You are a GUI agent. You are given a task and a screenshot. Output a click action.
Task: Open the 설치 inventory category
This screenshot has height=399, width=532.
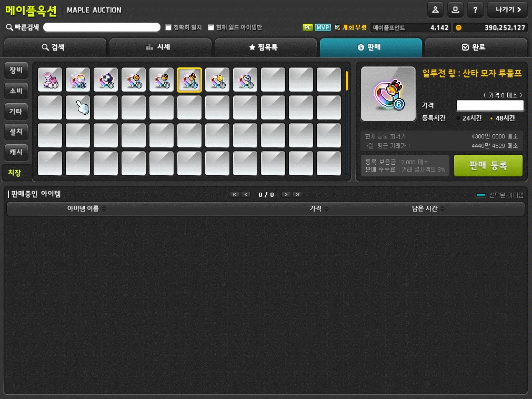pyautogui.click(x=16, y=132)
